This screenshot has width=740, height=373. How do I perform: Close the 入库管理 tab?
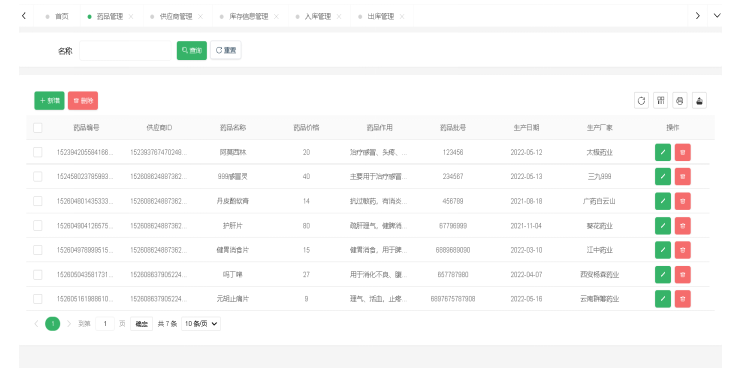pyautogui.click(x=339, y=17)
